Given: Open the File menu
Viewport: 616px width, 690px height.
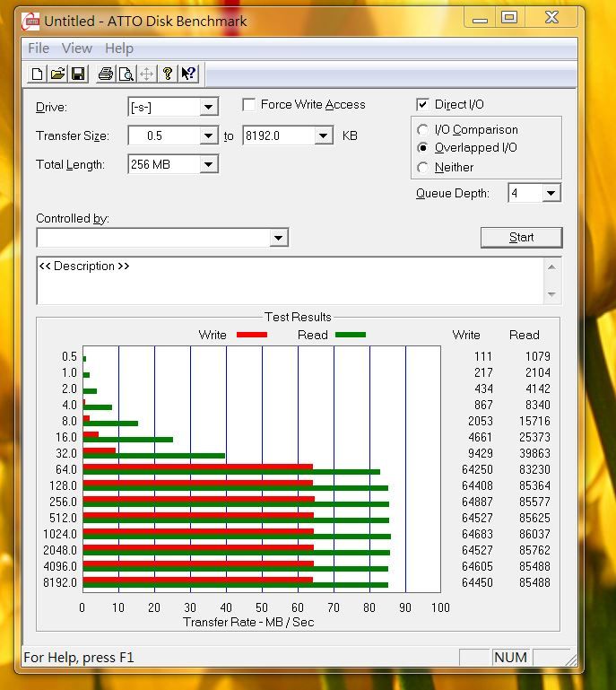Looking at the screenshot, I should coord(39,48).
